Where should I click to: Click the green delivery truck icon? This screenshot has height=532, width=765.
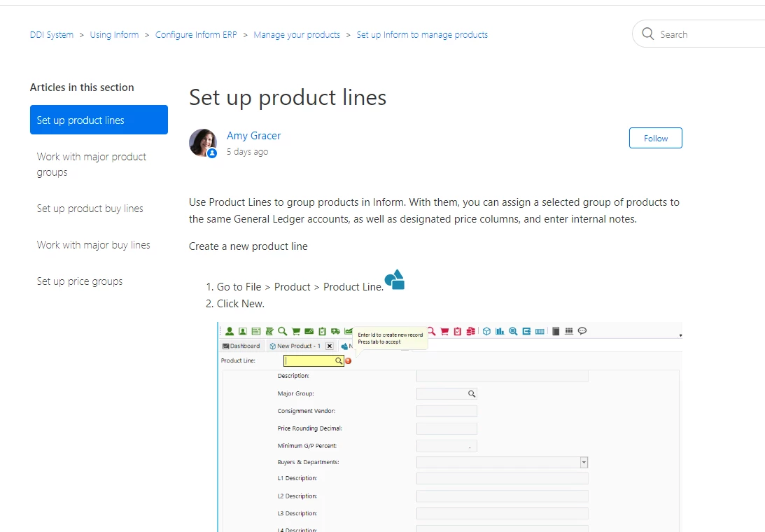[x=335, y=331]
